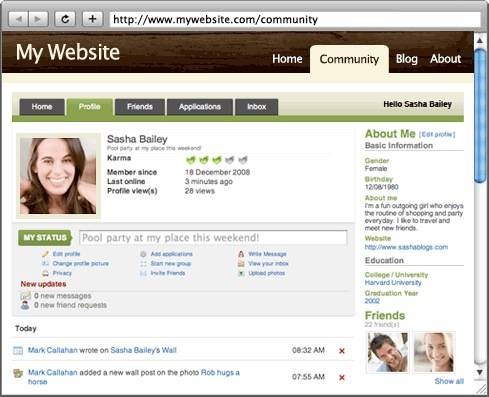Click the icon beside Privacy
This screenshot has height=397, width=489.
tap(45, 273)
